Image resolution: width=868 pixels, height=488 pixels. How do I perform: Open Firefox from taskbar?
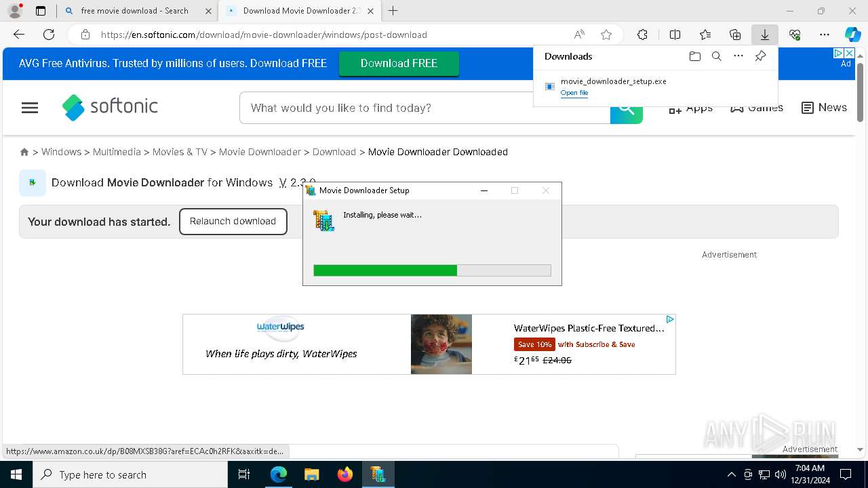pos(345,474)
